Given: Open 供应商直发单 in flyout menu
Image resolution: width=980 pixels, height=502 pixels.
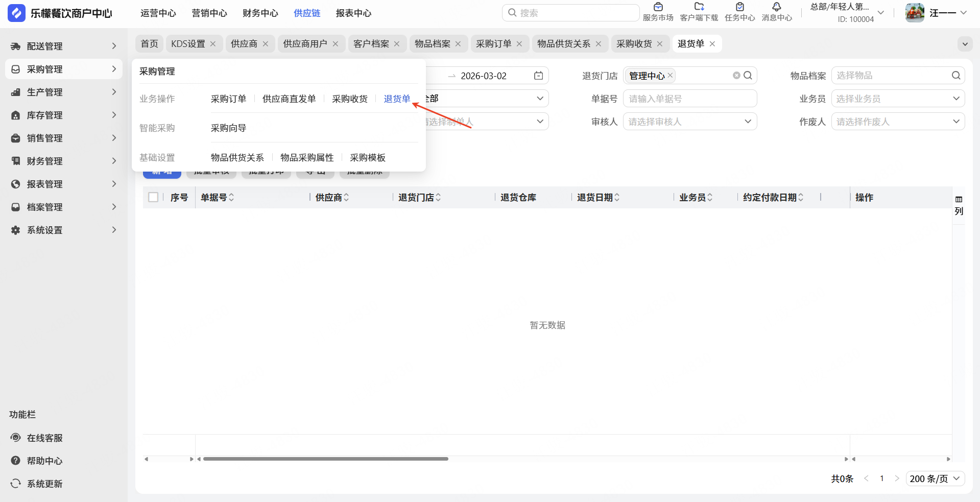Looking at the screenshot, I should click(x=289, y=99).
